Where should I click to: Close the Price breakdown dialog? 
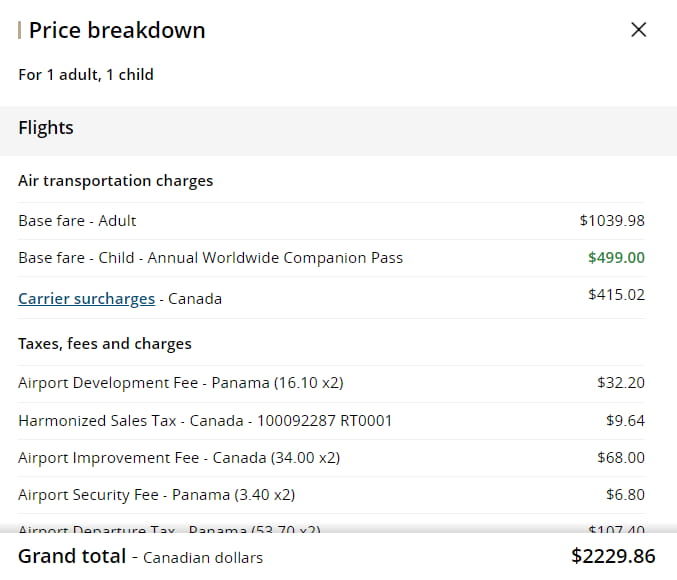(x=639, y=30)
